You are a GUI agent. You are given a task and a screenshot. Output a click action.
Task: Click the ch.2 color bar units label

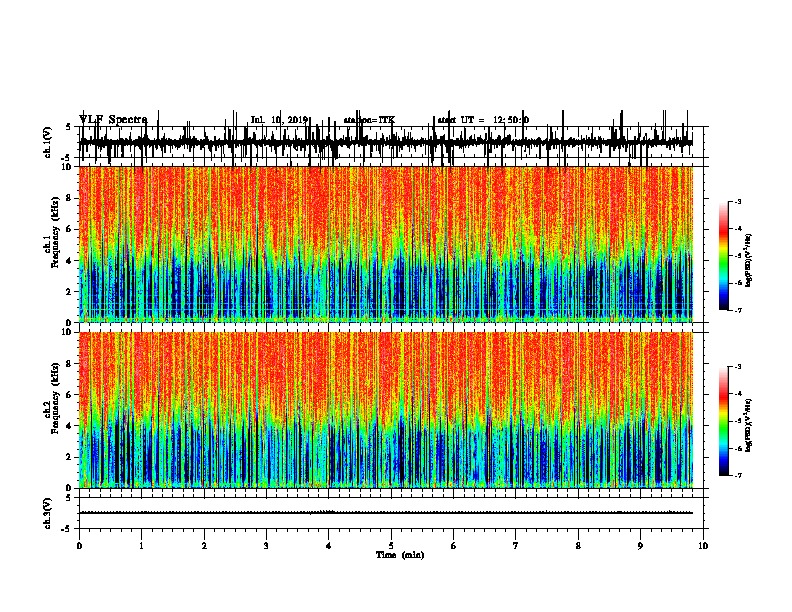[x=749, y=425]
